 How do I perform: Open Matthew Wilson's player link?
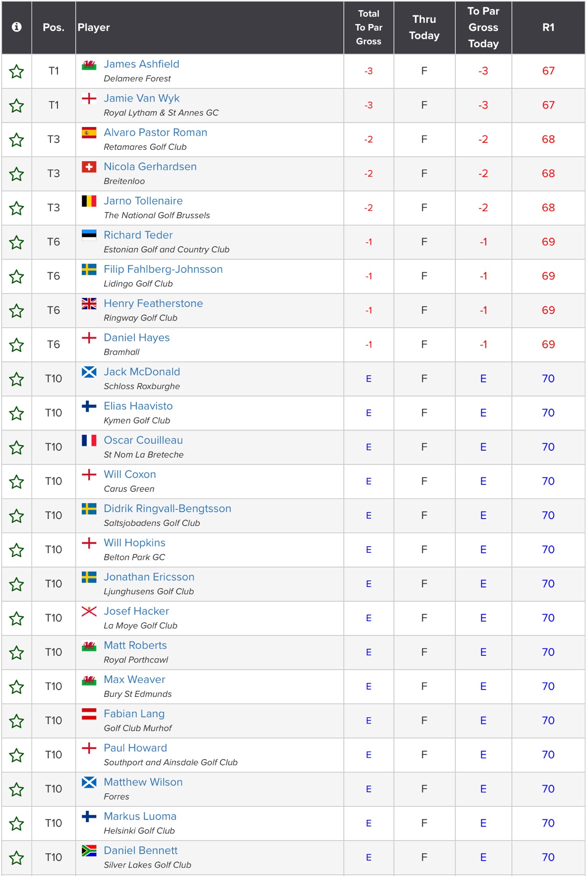coord(143,782)
